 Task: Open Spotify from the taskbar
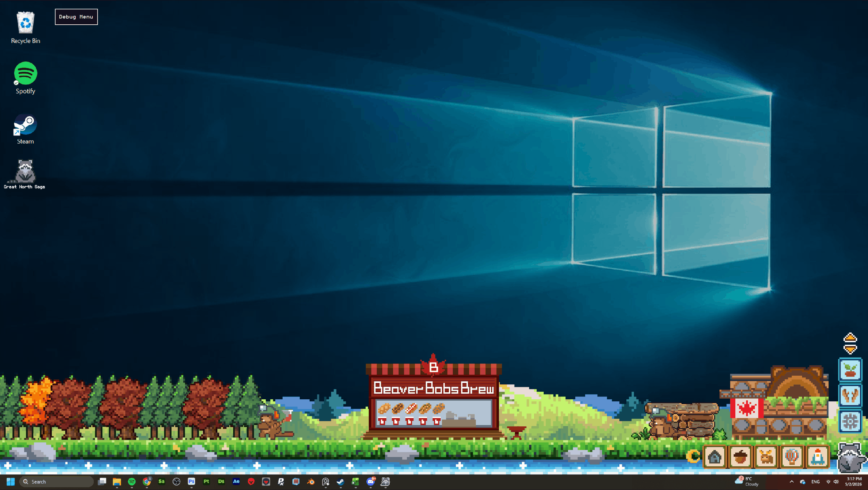[x=132, y=482]
